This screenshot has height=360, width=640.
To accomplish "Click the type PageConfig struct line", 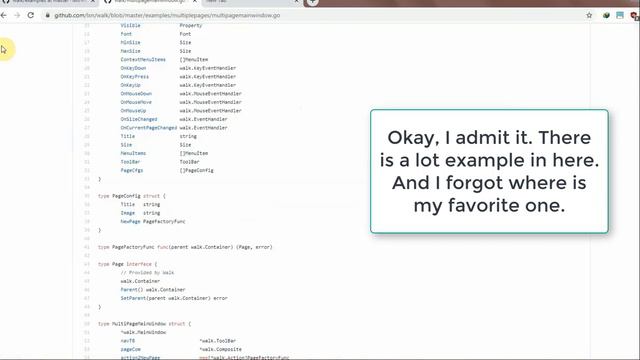I will point(132,196).
